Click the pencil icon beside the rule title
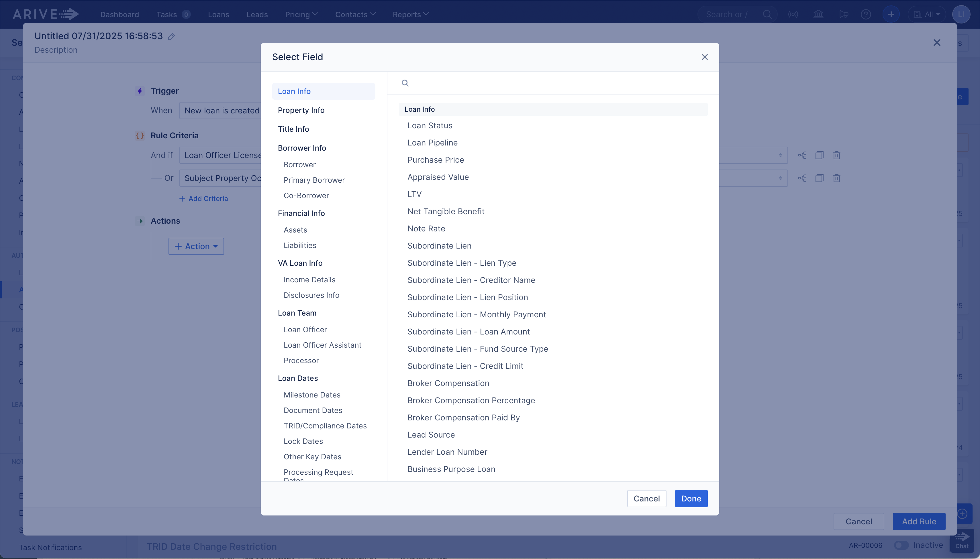The height and width of the screenshot is (559, 980). click(x=171, y=36)
